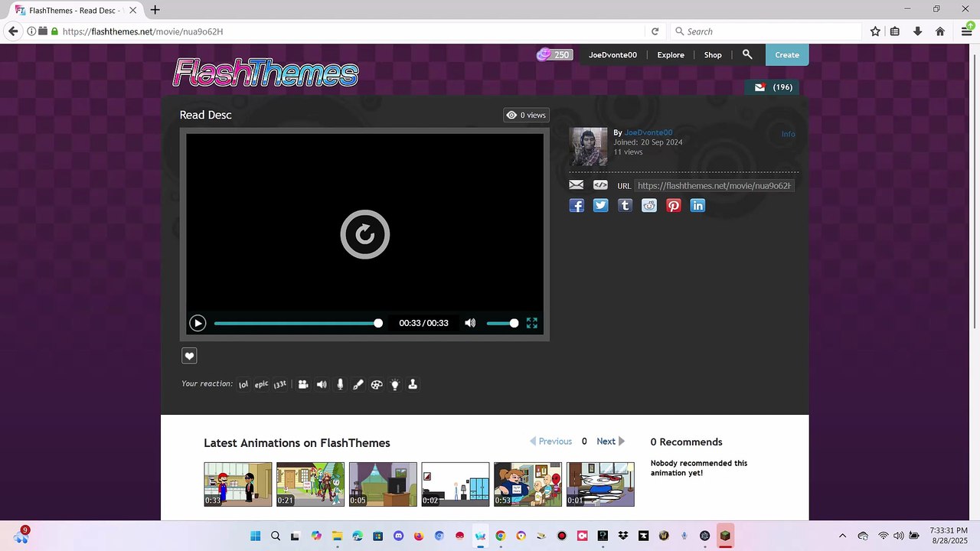Open the JoeDvonte00 author profile link

tap(648, 132)
